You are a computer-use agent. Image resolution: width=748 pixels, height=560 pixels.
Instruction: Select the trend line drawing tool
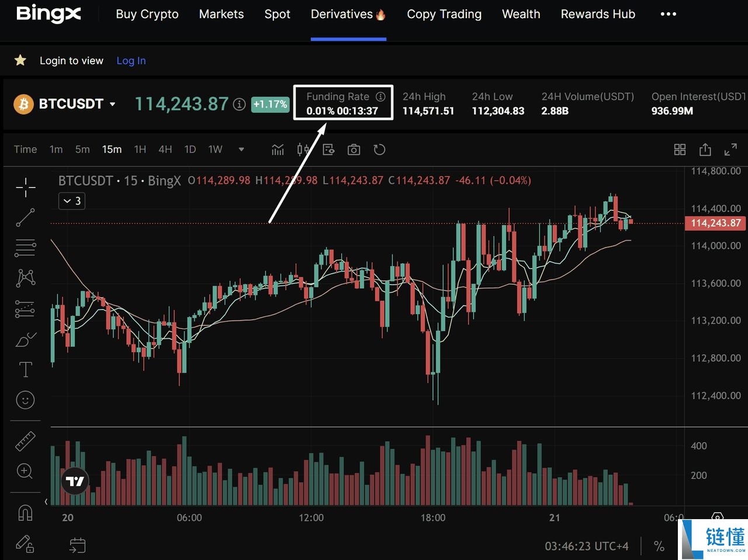click(25, 218)
